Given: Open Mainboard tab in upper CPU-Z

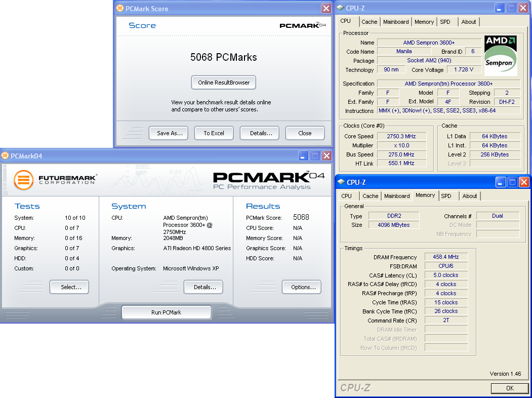Looking at the screenshot, I should (x=396, y=22).
